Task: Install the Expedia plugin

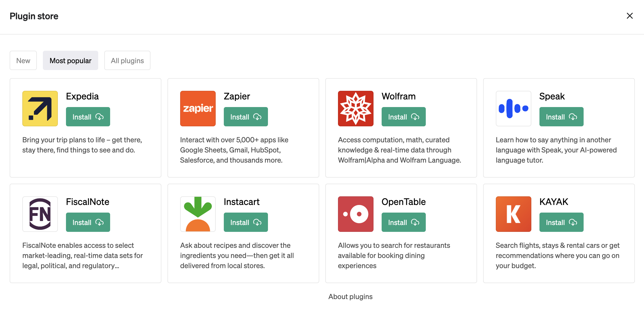Action: tap(88, 117)
